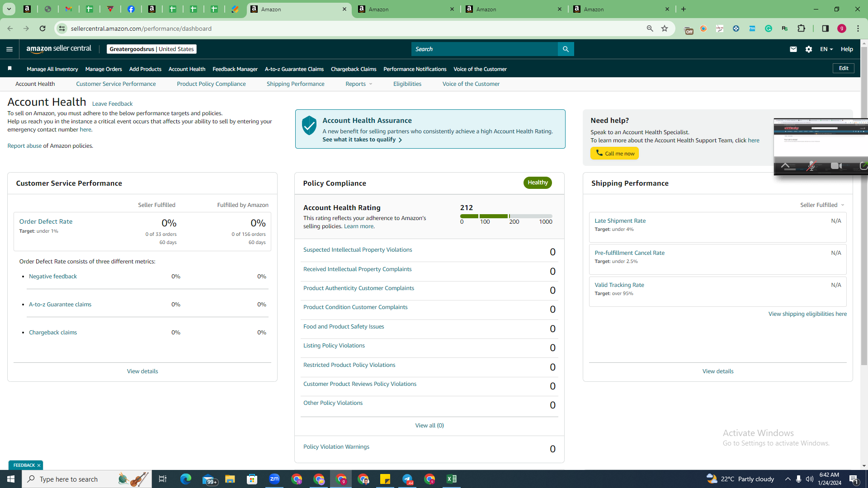Open Telegram from the taskbar
Screen dimensions: 868x488
407,479
